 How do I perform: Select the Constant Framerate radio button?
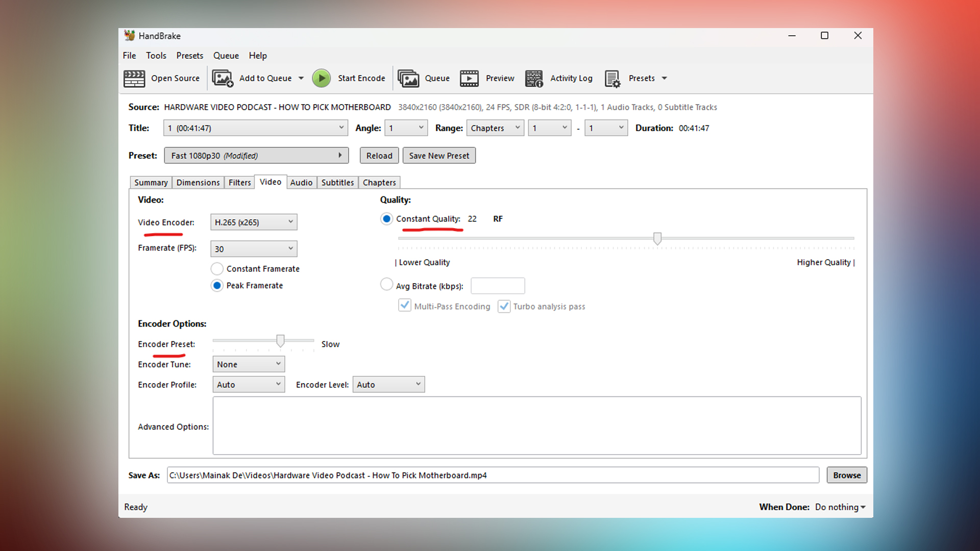pyautogui.click(x=217, y=268)
